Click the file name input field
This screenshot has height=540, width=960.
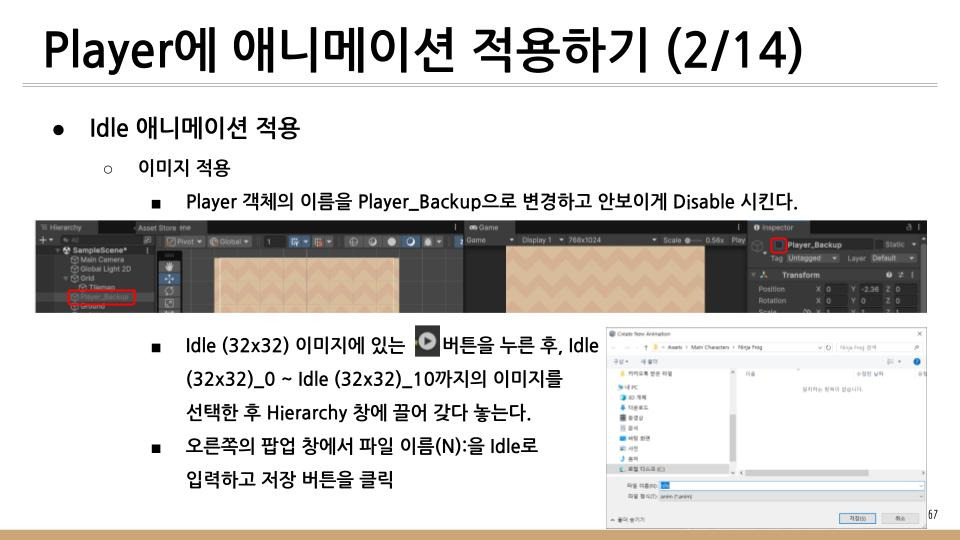(x=792, y=486)
